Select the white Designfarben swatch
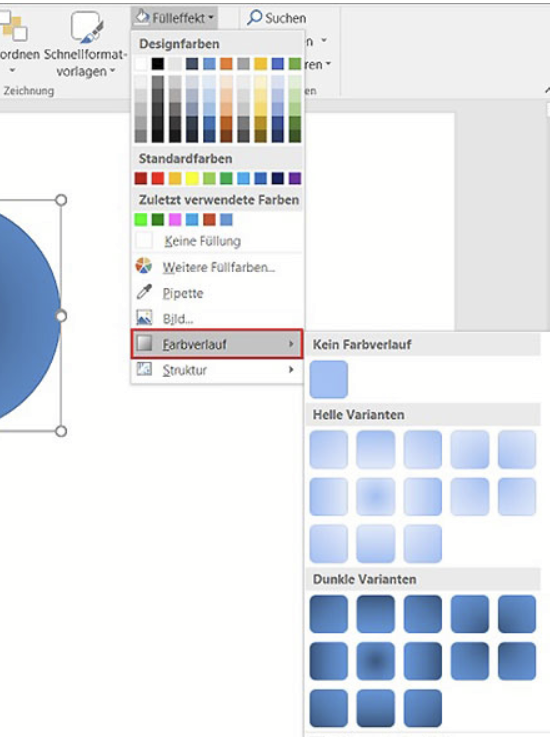This screenshot has width=550, height=737. (141, 63)
